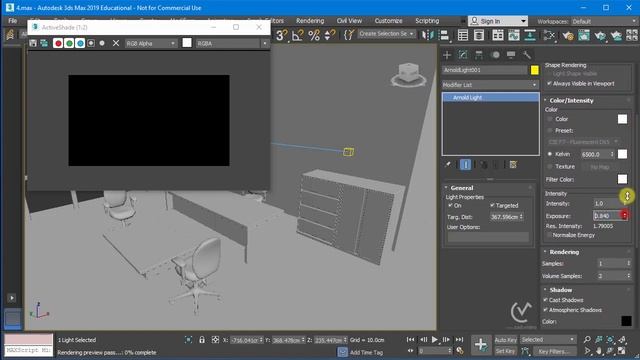Open the Filter Color swatch

pos(622,179)
